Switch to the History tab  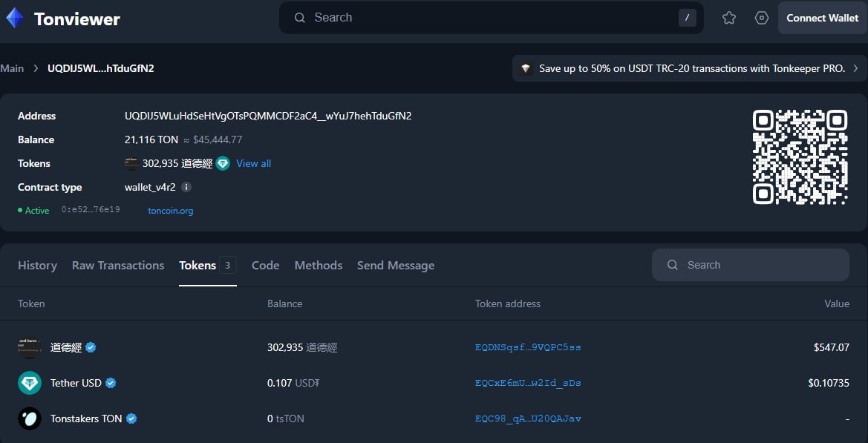pos(37,266)
